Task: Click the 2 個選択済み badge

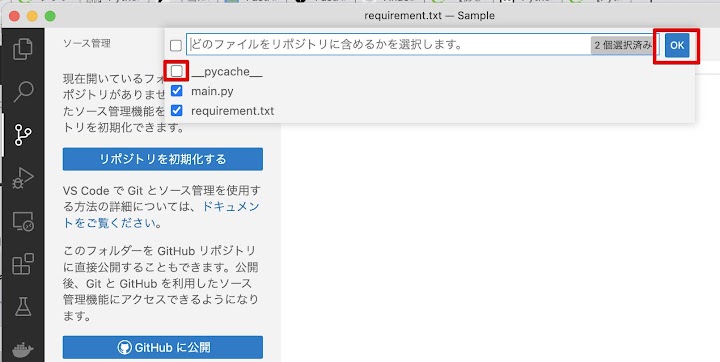Action: coord(623,45)
